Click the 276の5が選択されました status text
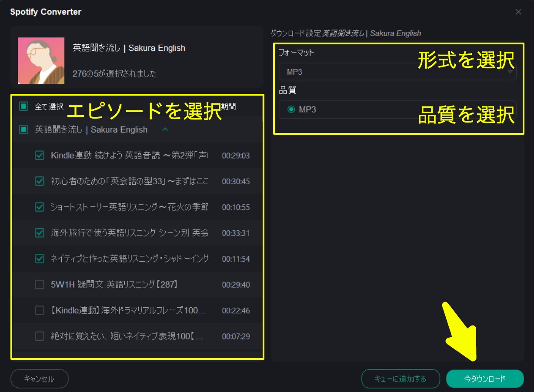The image size is (534, 392). click(x=114, y=73)
